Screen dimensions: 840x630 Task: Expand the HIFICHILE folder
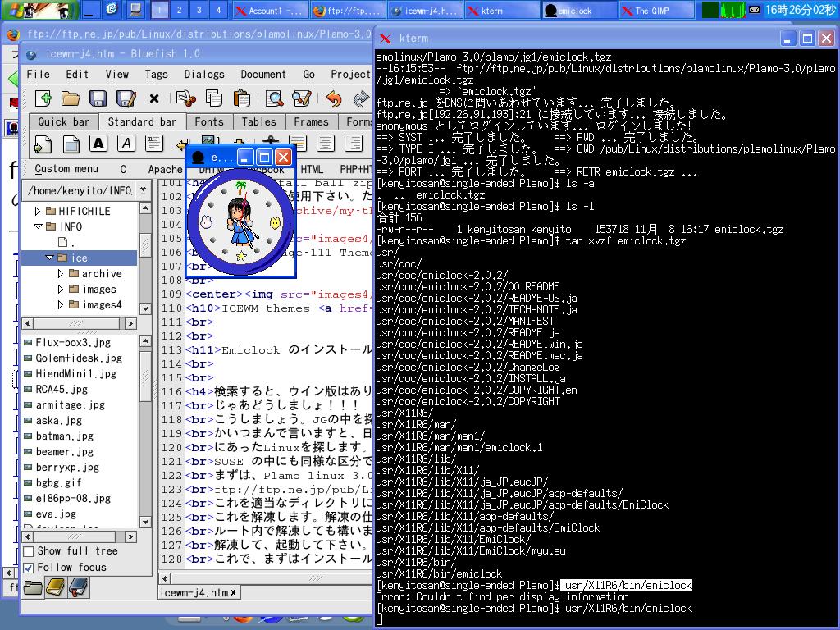click(x=37, y=211)
